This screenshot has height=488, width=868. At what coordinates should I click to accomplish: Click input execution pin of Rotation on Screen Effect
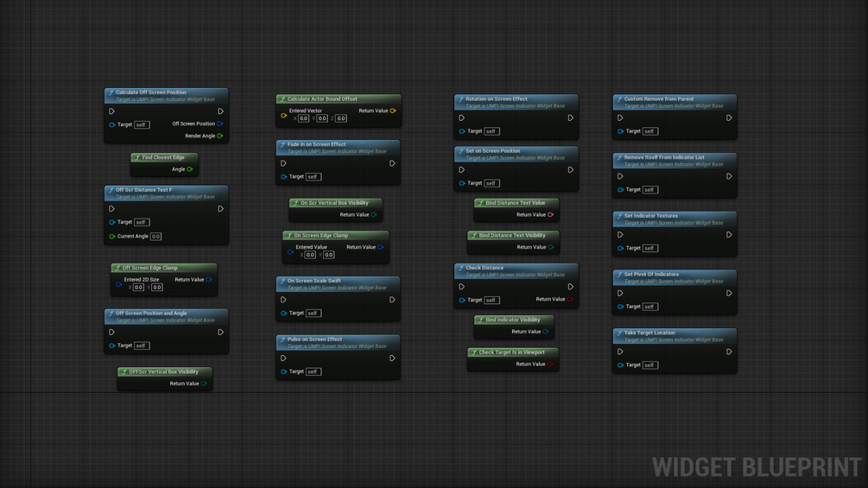pos(462,117)
